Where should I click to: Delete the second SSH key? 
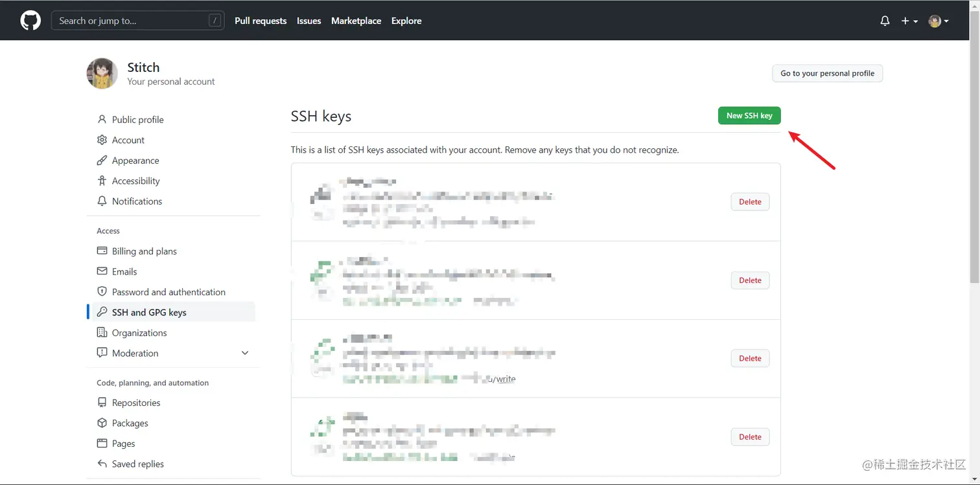pos(750,280)
